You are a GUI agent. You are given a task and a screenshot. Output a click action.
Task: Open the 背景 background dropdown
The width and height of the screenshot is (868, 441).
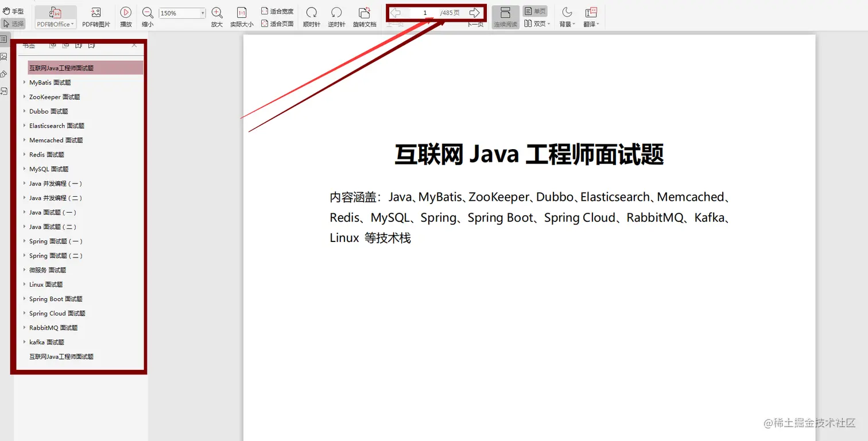point(566,15)
